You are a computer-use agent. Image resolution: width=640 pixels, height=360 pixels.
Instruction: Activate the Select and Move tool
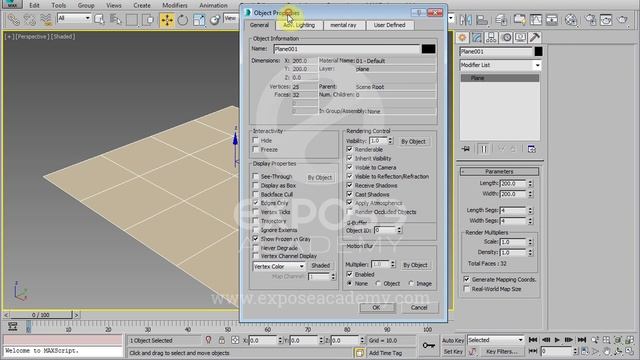click(167, 20)
